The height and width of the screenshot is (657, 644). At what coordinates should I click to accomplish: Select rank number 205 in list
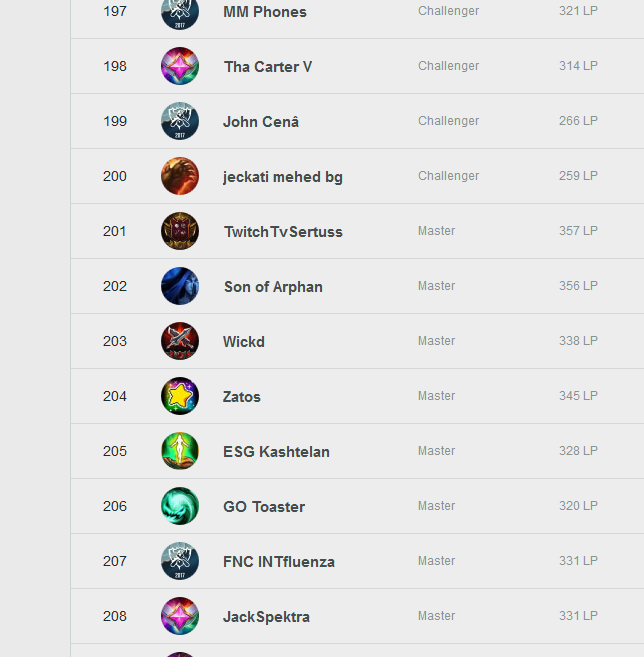point(115,451)
